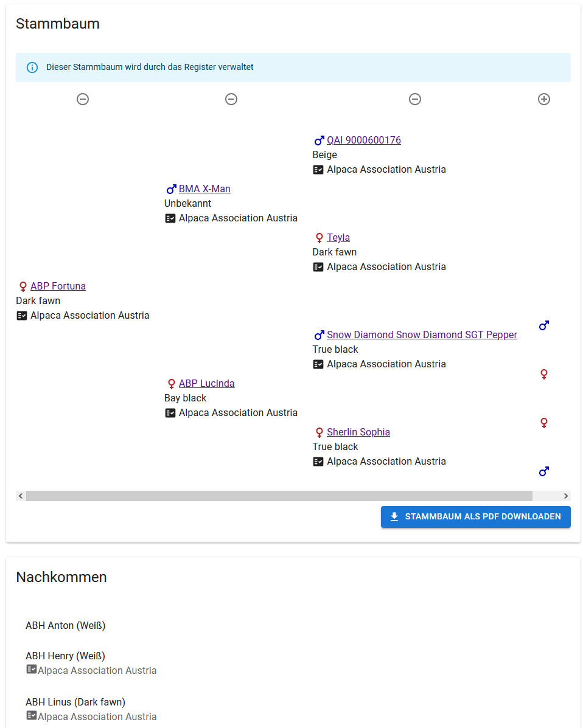Click the Beige color label
Screen dimensions: 583x728
(325, 154)
